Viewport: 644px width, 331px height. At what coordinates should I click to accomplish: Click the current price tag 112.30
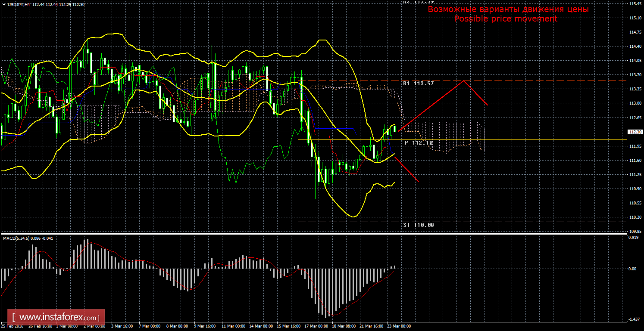click(635, 132)
